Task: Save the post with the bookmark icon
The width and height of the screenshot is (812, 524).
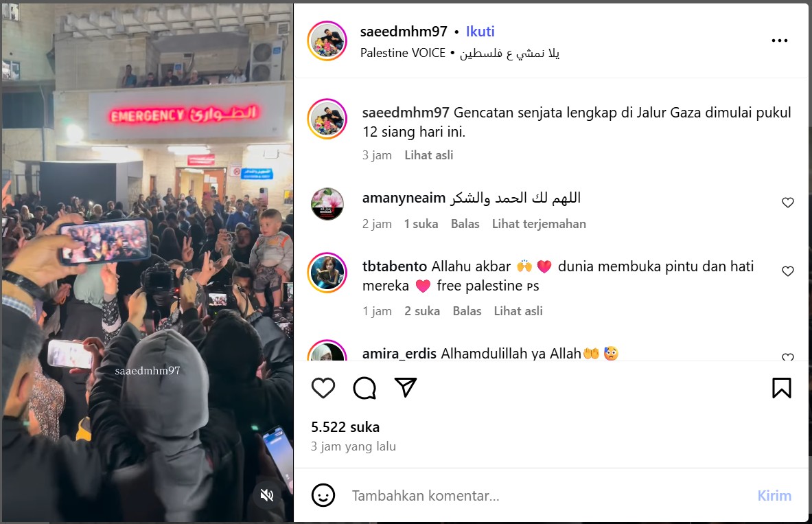Action: coord(781,388)
